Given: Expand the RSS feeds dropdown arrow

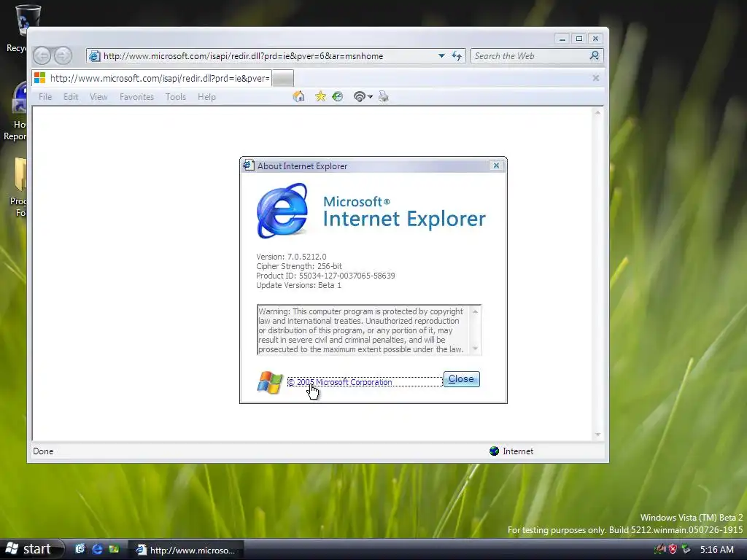Looking at the screenshot, I should point(370,97).
